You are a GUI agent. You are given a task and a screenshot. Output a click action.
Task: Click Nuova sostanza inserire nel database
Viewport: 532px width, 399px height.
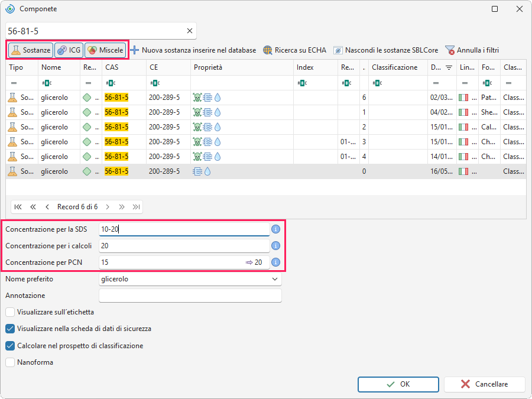point(193,50)
